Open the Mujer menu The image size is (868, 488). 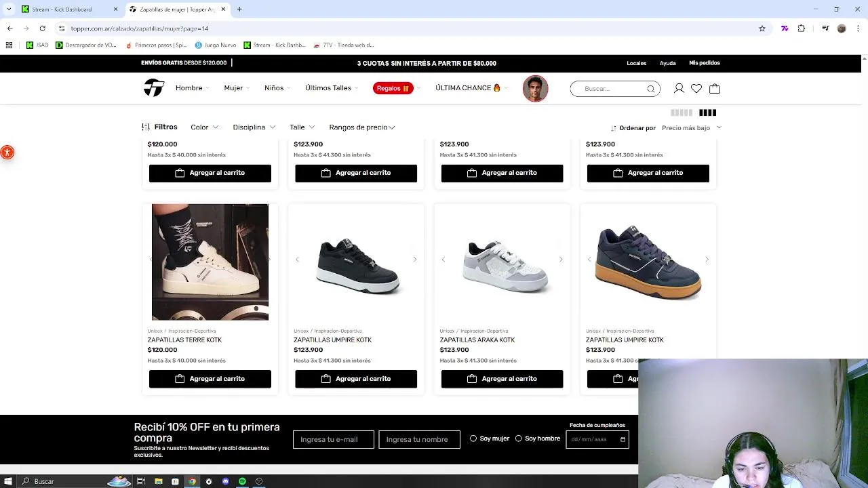237,88
